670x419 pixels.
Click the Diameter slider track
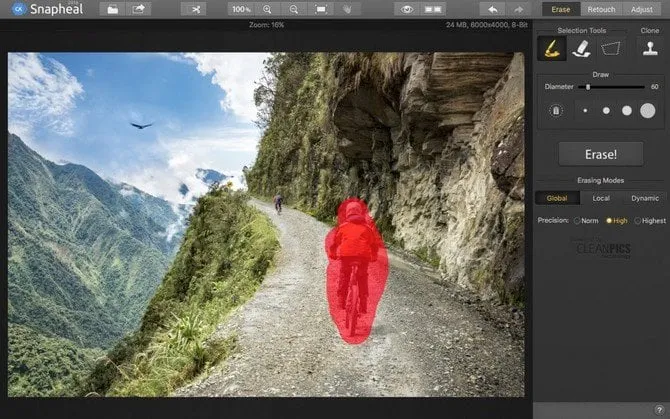tap(615, 87)
